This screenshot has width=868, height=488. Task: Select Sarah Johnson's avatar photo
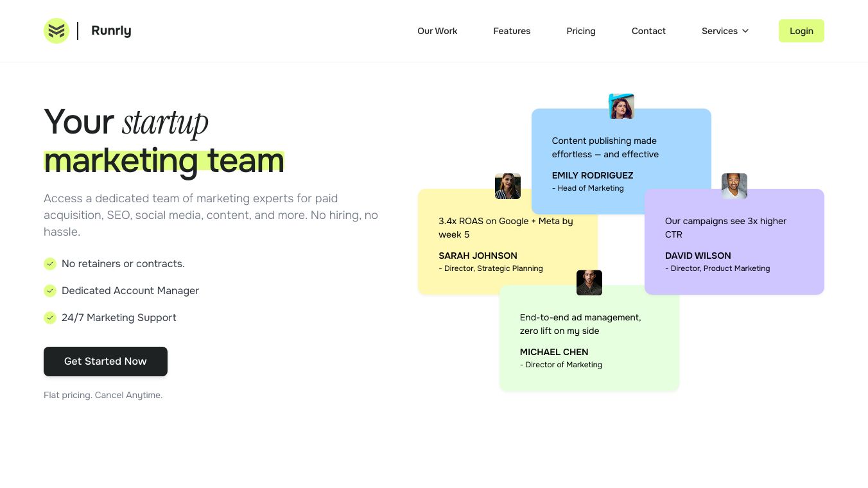pyautogui.click(x=508, y=186)
